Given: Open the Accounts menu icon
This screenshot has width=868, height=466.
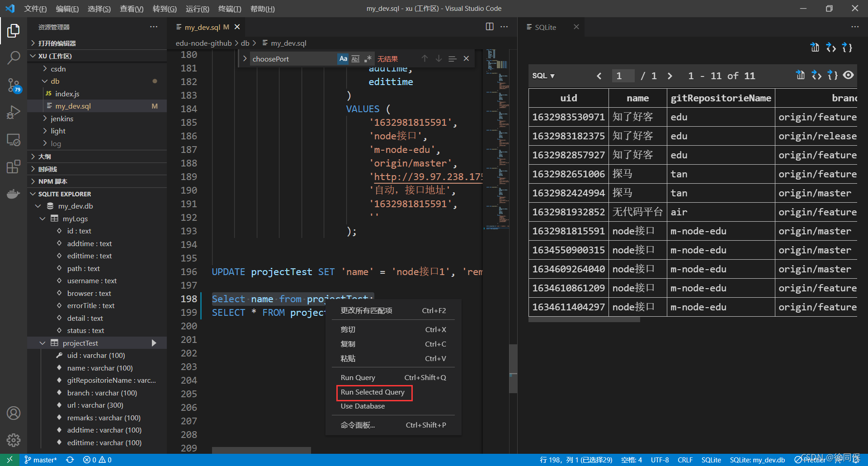Looking at the screenshot, I should click(14, 413).
